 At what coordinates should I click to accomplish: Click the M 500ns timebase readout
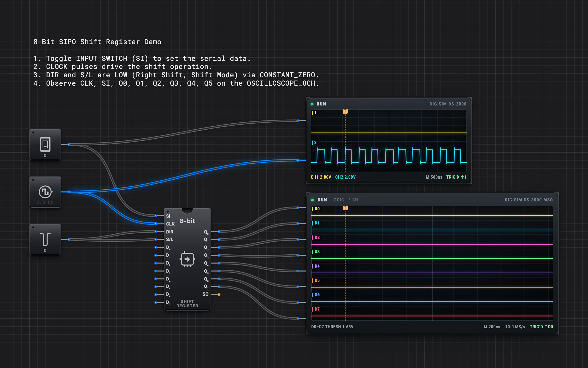434,177
